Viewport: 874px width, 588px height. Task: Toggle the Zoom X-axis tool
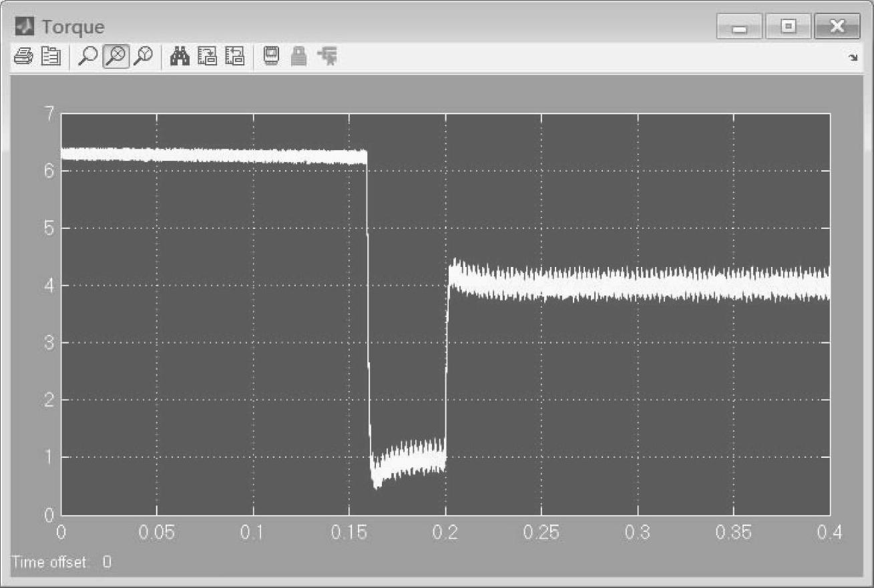point(116,57)
